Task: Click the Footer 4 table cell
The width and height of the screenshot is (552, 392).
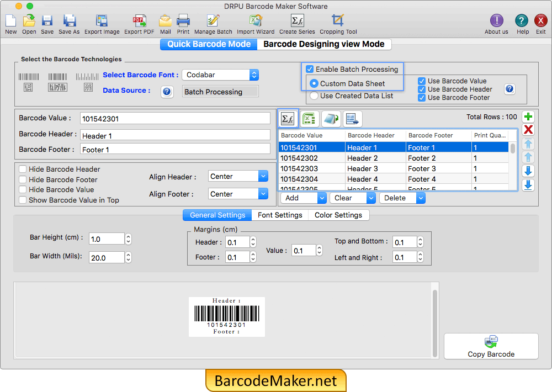Action: coord(438,179)
